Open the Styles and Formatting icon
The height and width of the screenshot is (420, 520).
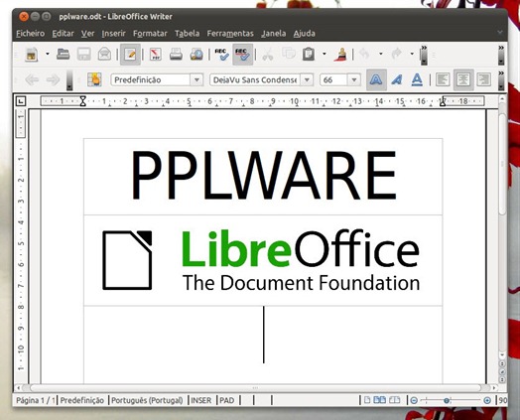(94, 79)
